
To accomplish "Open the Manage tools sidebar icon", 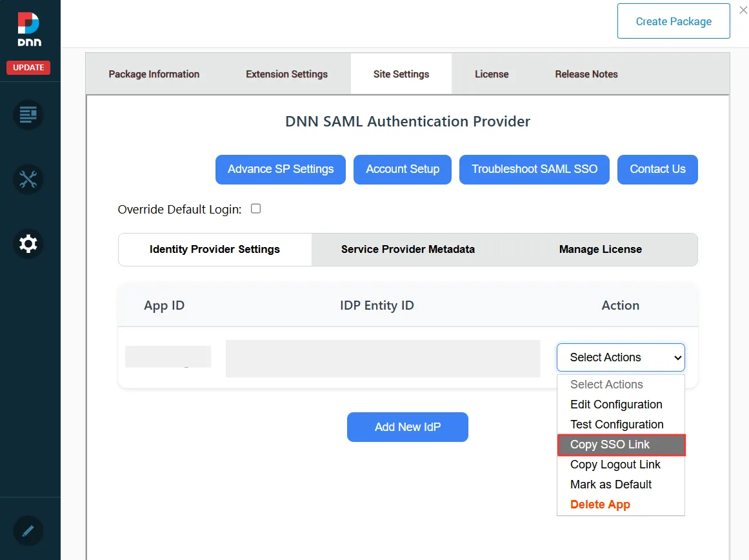I will tap(28, 179).
